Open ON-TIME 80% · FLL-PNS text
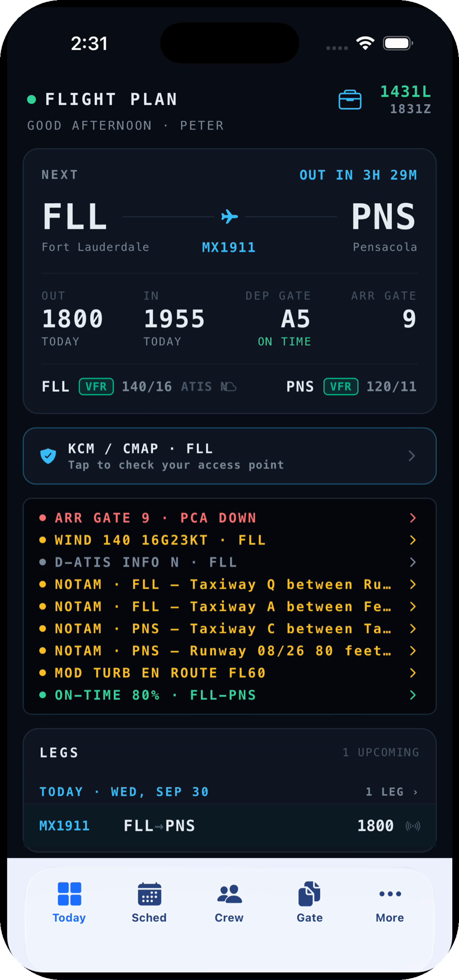This screenshot has width=459, height=980. pyautogui.click(x=156, y=695)
